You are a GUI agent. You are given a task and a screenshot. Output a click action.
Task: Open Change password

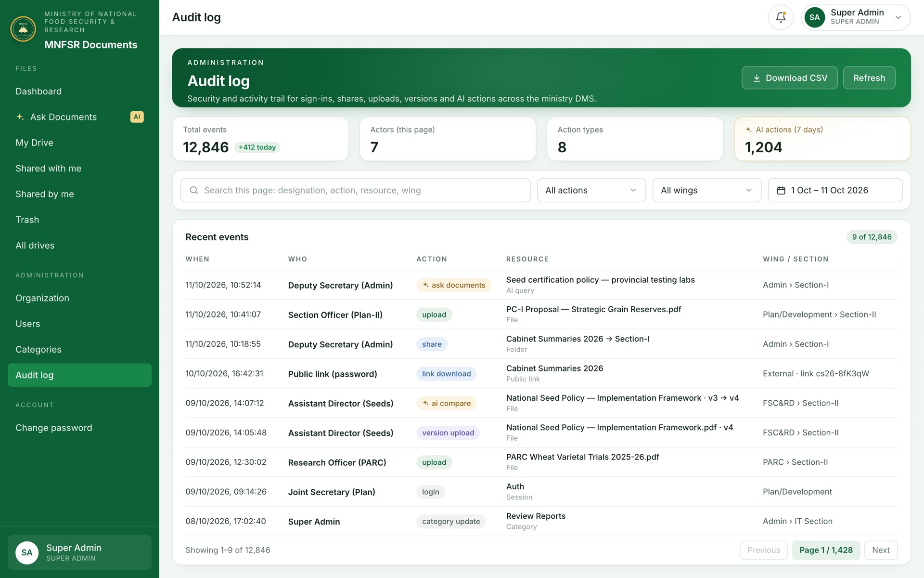[x=79, y=428]
